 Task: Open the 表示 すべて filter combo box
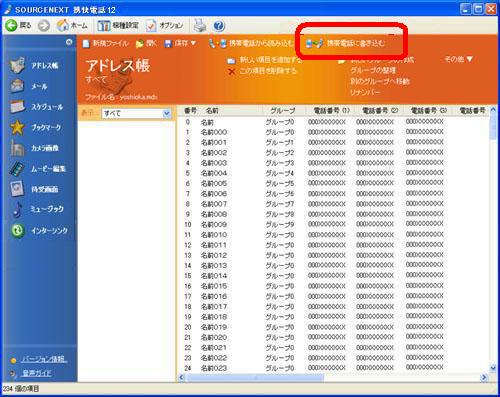point(136,113)
